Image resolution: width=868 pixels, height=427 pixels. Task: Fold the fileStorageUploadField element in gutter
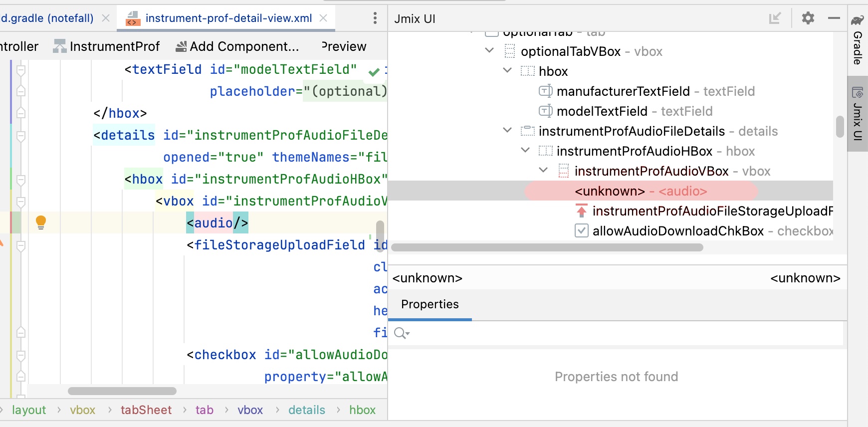pyautogui.click(x=21, y=245)
